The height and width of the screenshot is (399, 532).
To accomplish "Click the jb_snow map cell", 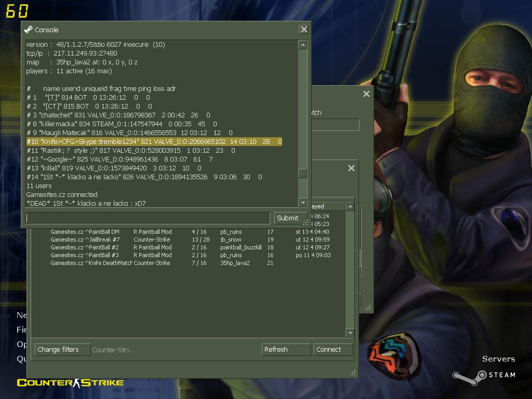I will (x=231, y=240).
